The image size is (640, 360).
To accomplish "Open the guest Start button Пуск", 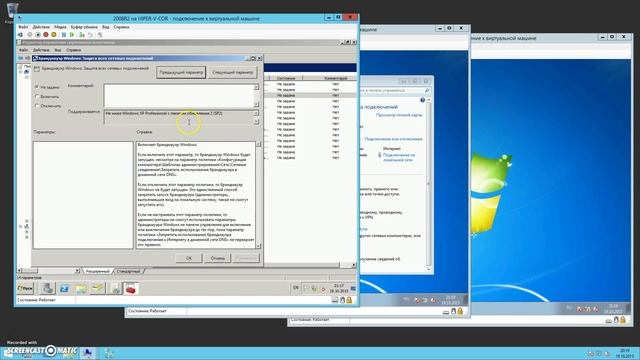I will [25, 288].
